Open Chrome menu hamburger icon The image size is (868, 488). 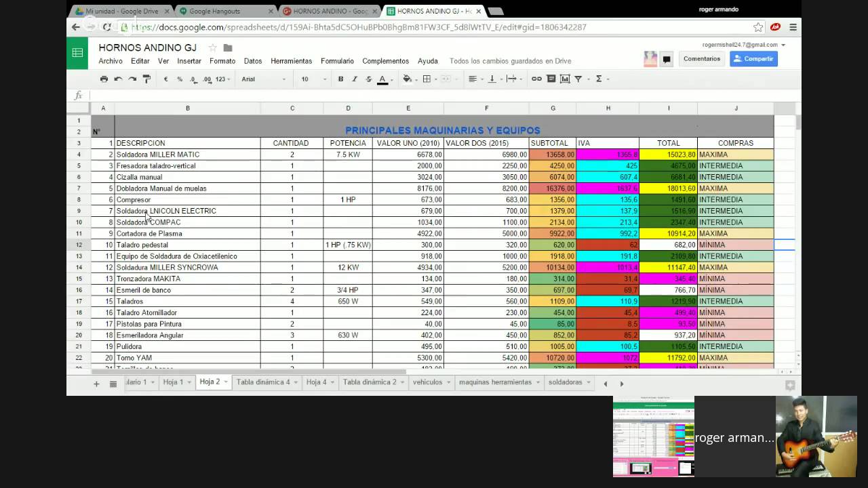point(793,27)
